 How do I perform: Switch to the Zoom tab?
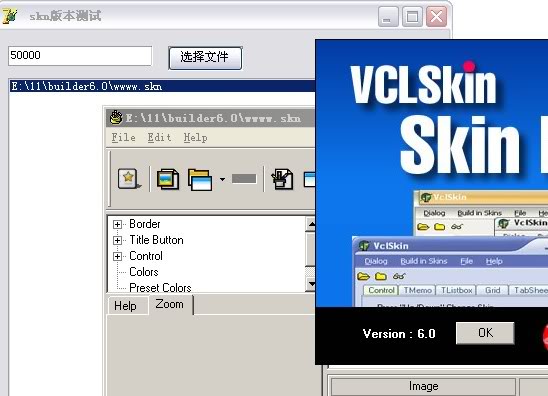coord(170,304)
